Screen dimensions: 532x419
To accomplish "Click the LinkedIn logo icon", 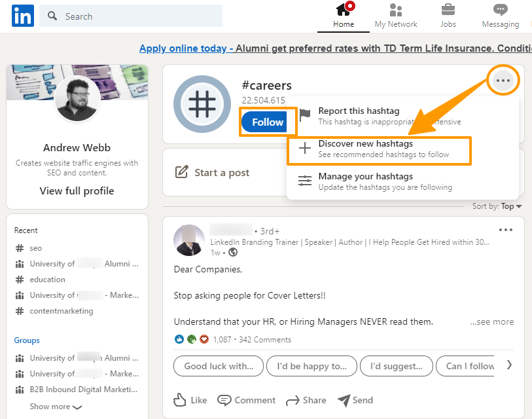I will point(22,16).
